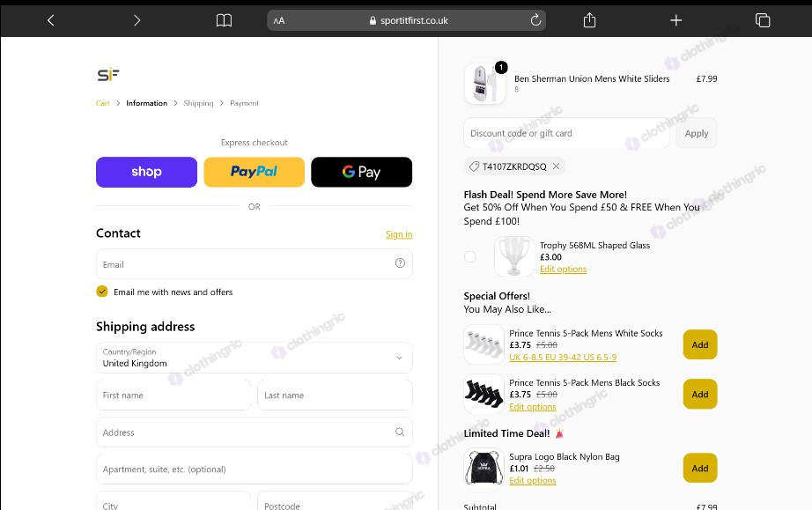This screenshot has width=812, height=510.
Task: Click the Apply discount button
Action: click(x=697, y=133)
